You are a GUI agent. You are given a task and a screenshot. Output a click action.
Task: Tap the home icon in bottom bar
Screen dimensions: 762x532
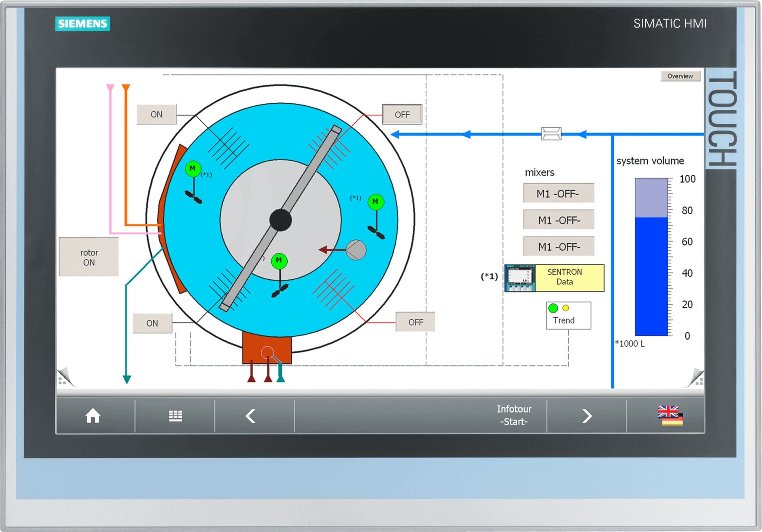point(93,416)
